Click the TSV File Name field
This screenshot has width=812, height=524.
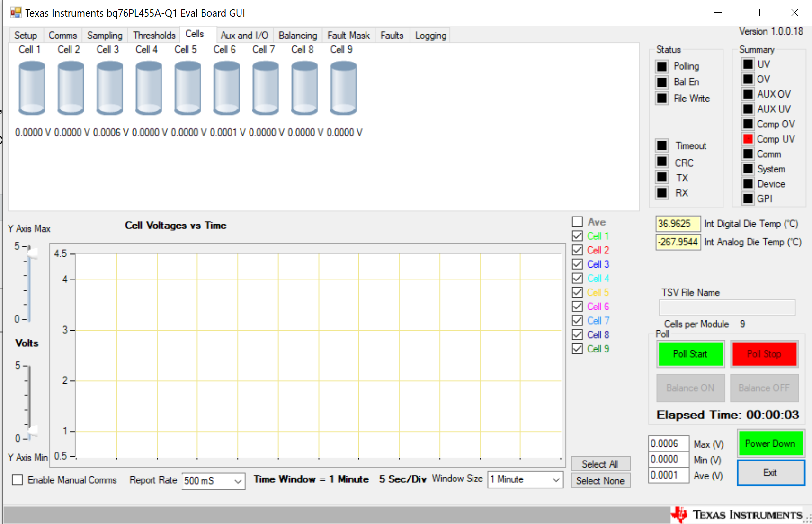pyautogui.click(x=727, y=307)
